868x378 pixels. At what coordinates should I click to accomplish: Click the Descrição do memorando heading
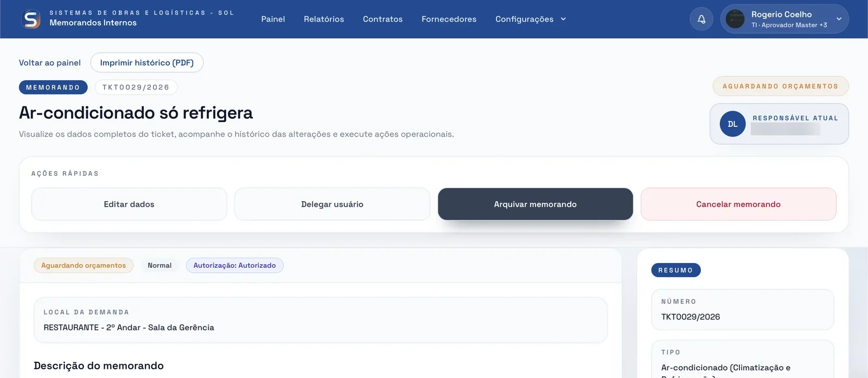[99, 366]
